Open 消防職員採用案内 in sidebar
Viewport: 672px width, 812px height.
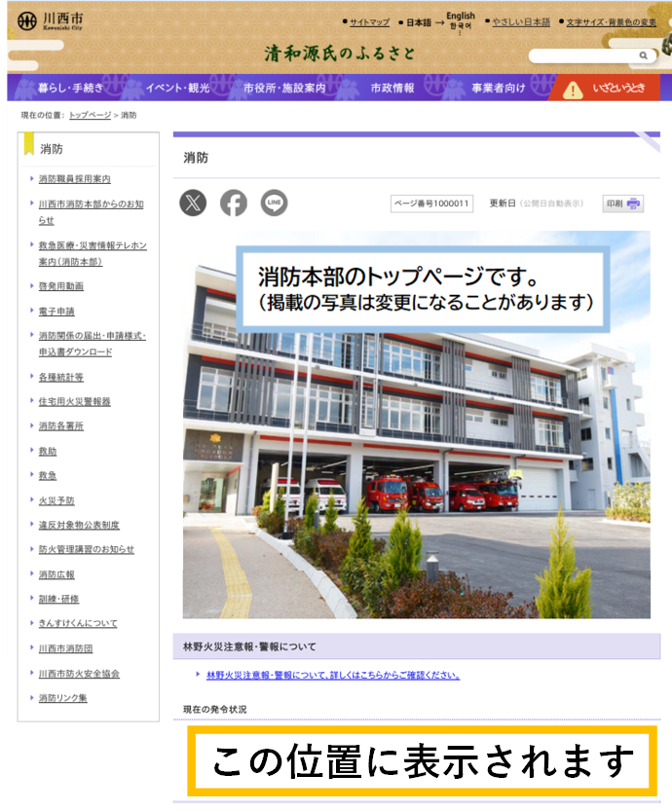point(75,179)
